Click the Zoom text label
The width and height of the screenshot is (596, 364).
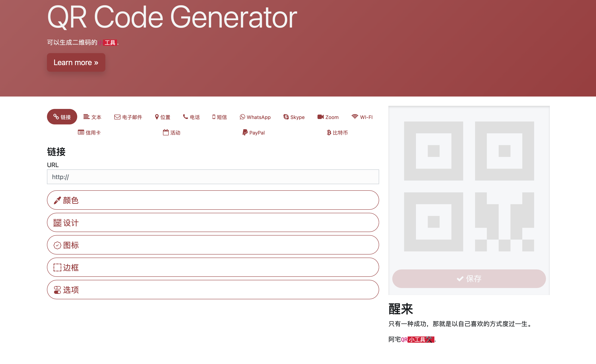pos(332,117)
